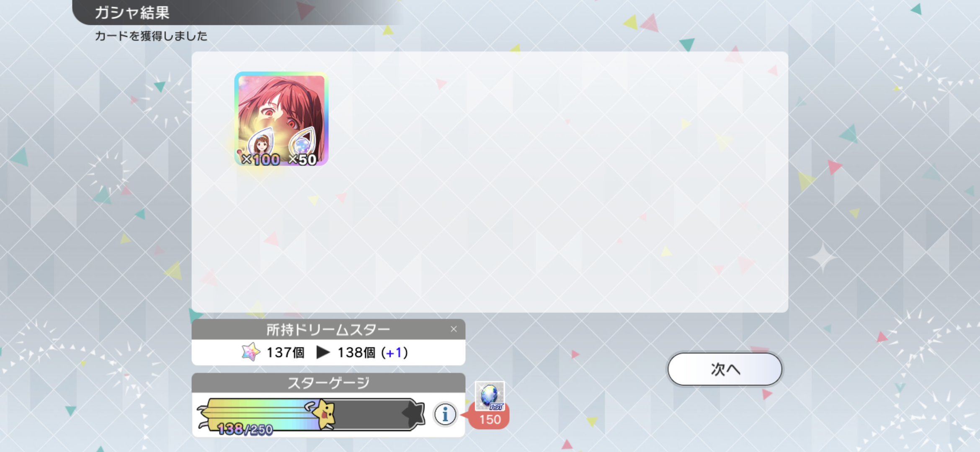
Task: Click the スターゲージ header bar
Action: coord(328,383)
